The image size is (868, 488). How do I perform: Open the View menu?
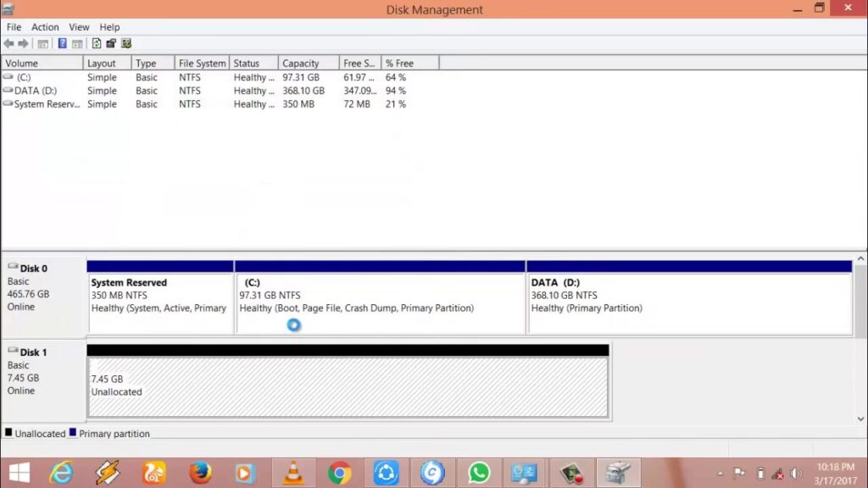pos(79,27)
